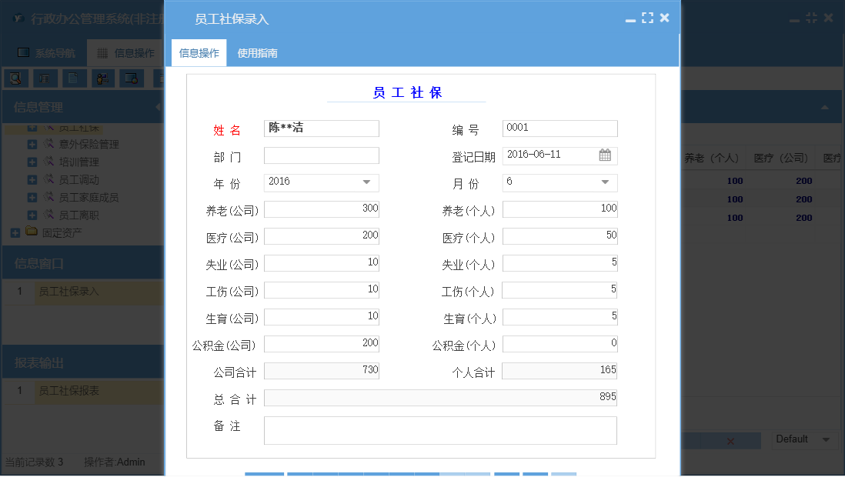Select the monitor/preview icon in the toolbar
This screenshot has width=845, height=504.
131,78
